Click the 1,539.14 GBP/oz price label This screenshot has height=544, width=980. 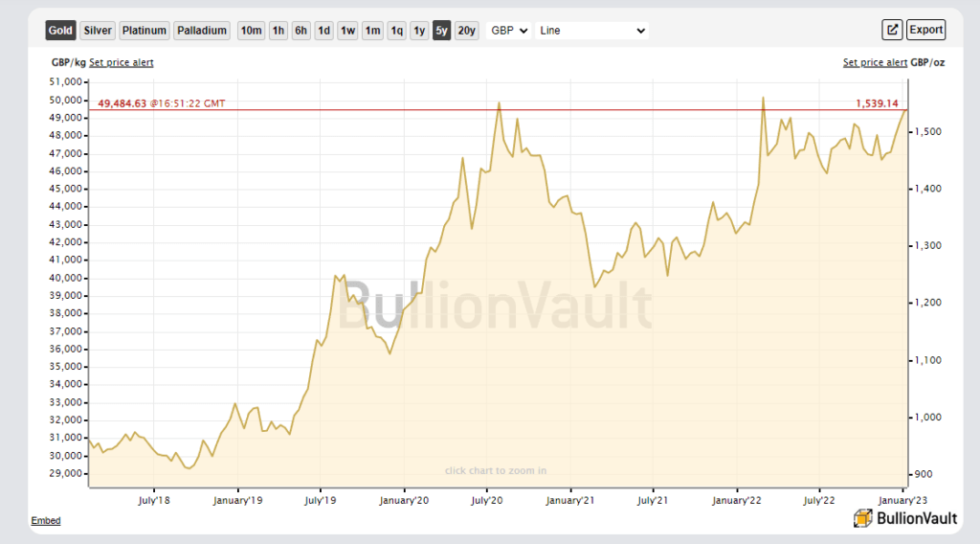pyautogui.click(x=877, y=103)
